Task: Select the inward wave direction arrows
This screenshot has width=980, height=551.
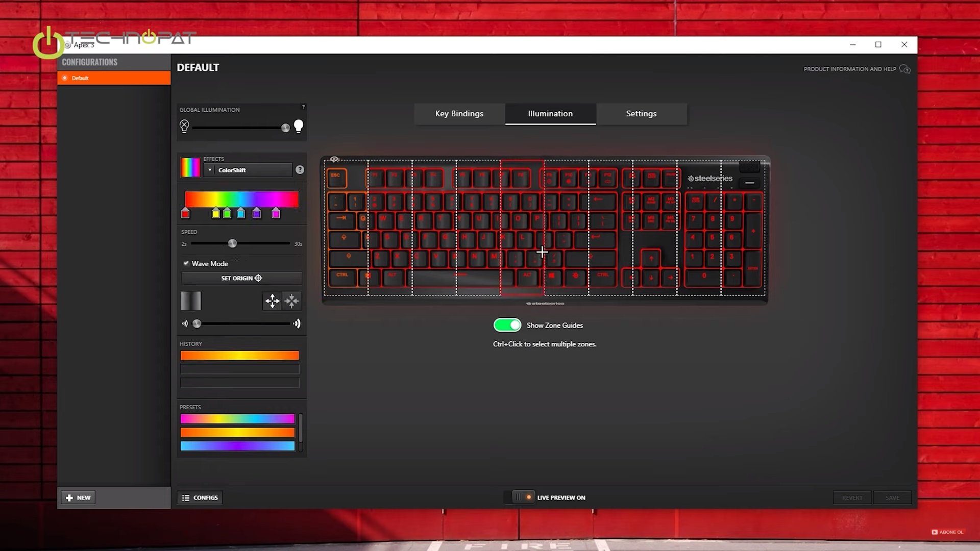Action: coord(292,301)
